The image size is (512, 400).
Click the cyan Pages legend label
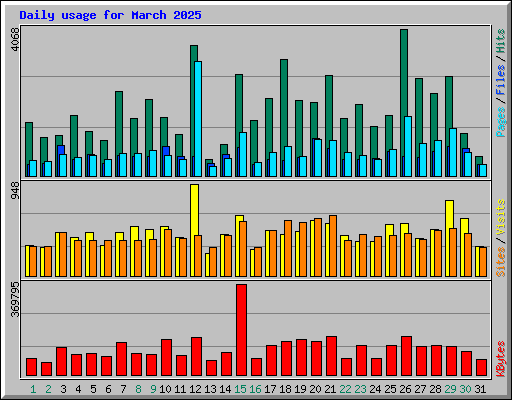tap(501, 122)
